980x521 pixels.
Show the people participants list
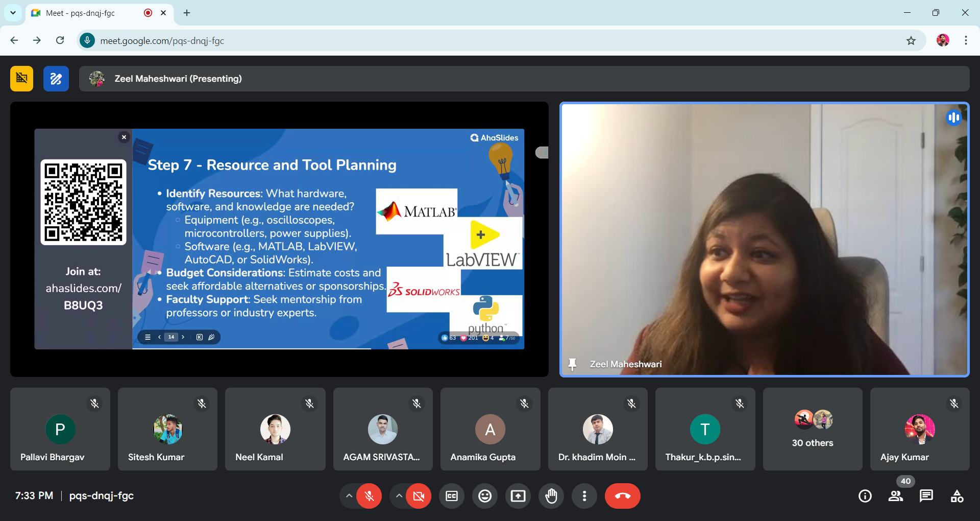pyautogui.click(x=895, y=496)
